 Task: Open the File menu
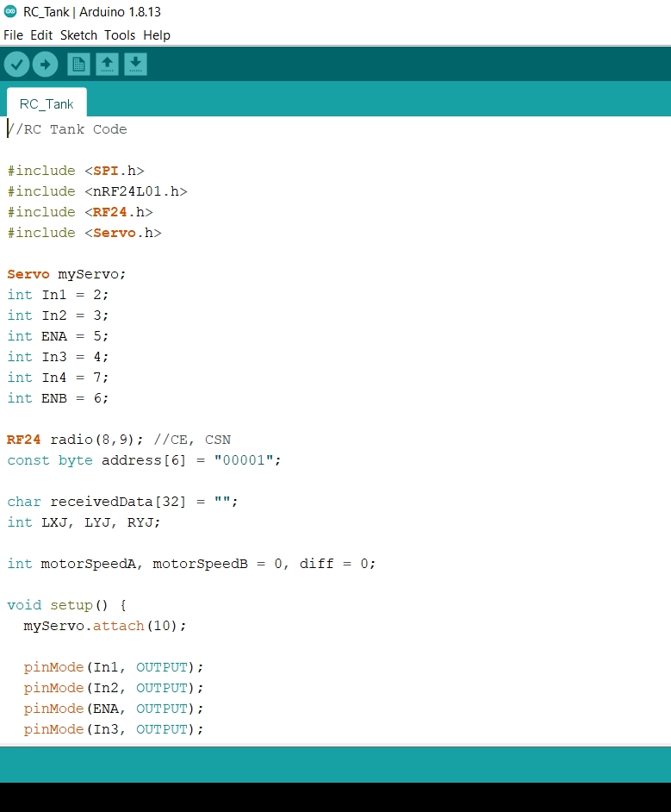click(13, 35)
